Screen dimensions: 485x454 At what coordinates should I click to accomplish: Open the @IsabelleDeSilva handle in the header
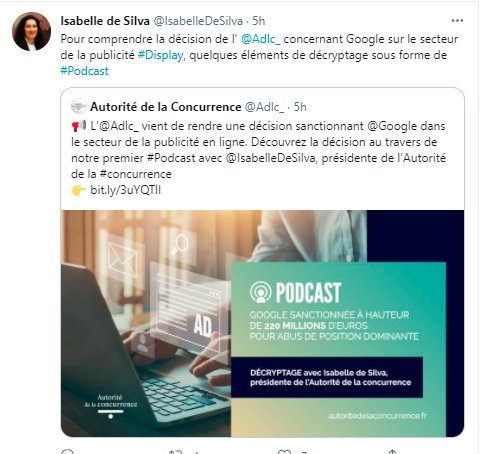[x=198, y=21]
